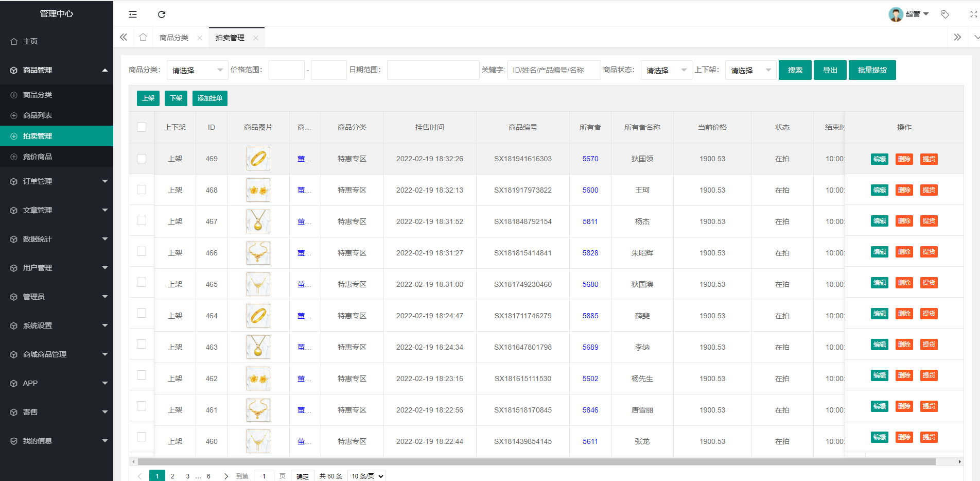The height and width of the screenshot is (481, 980).
Task: Open the 商品状态 dropdown
Action: tap(666, 70)
